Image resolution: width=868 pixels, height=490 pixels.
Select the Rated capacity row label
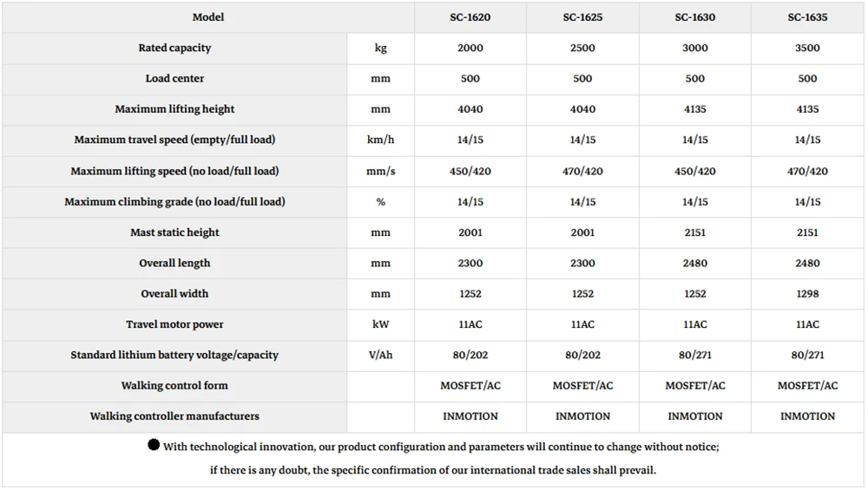[174, 48]
